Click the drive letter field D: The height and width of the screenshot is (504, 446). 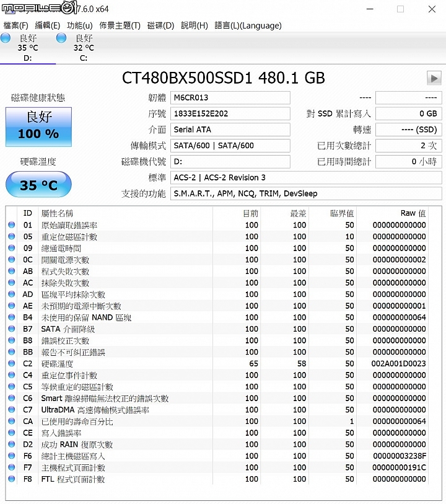pos(230,162)
